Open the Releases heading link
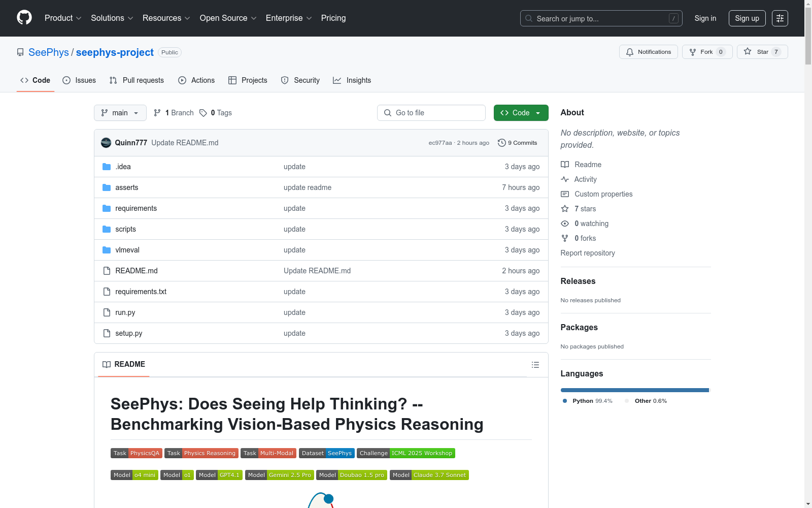The height and width of the screenshot is (508, 812). 578,281
